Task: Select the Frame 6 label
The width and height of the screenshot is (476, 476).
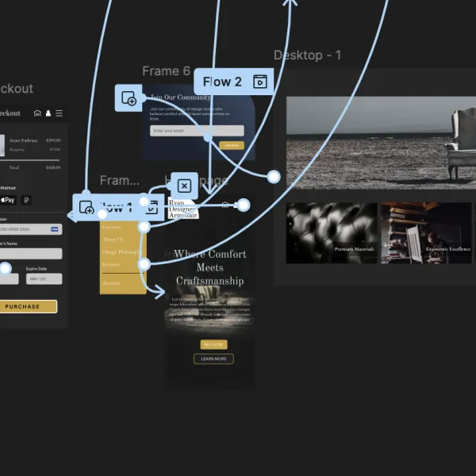Action: pyautogui.click(x=167, y=71)
